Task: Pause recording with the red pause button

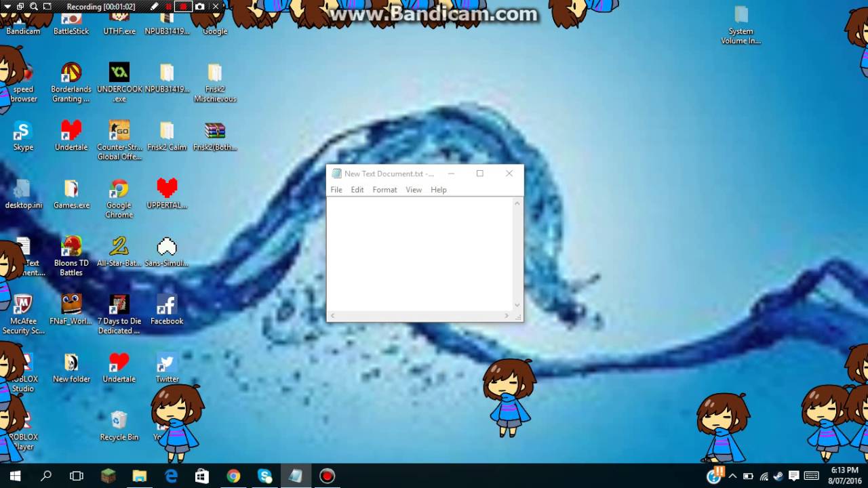Action: [169, 7]
